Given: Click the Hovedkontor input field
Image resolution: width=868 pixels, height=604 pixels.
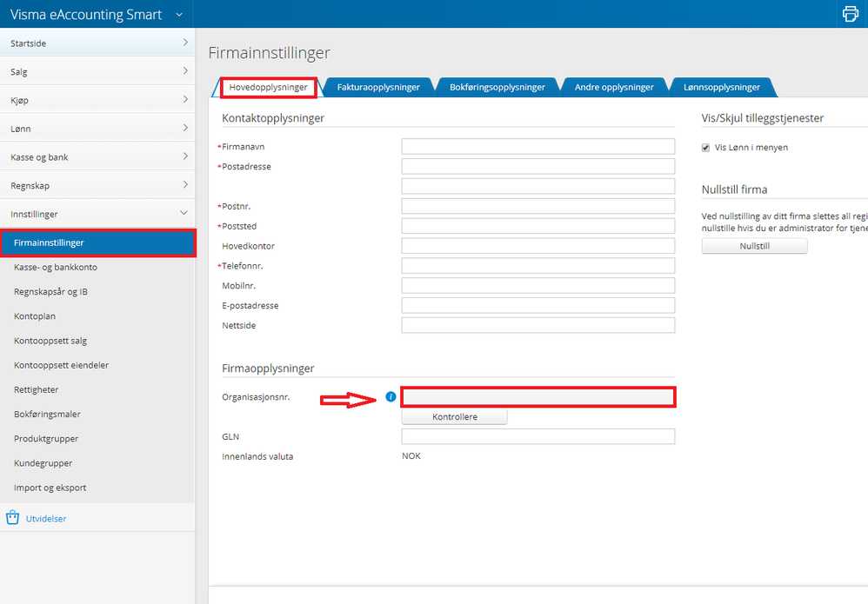Looking at the screenshot, I should [538, 246].
